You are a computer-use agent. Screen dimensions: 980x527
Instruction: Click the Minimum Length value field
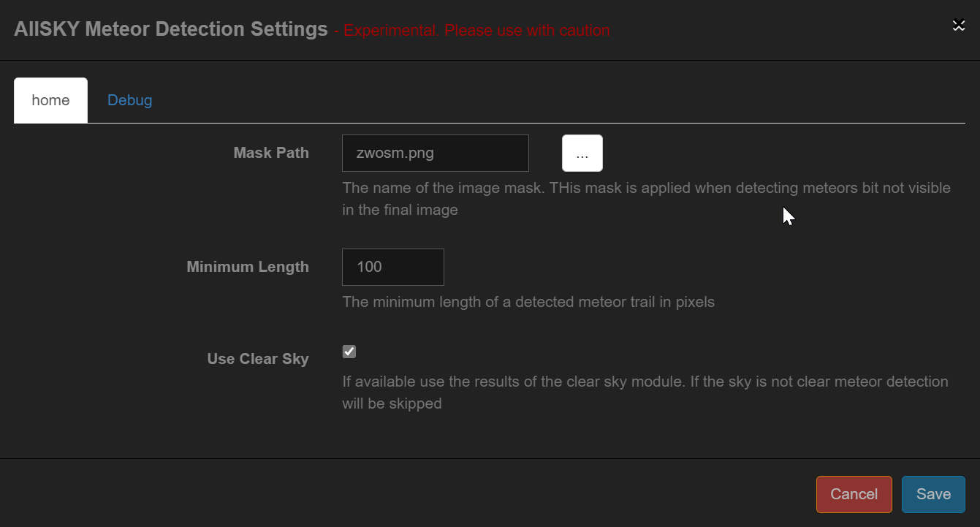click(x=392, y=267)
